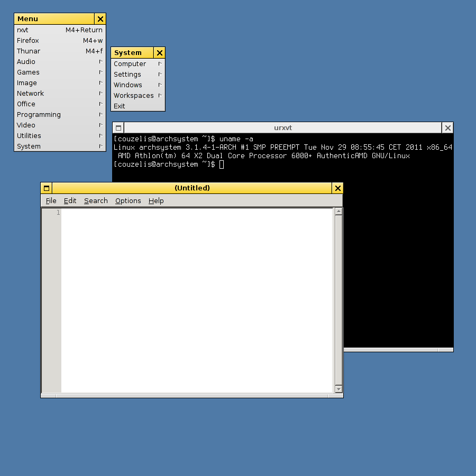Open the Options menu in the editor

(128, 200)
